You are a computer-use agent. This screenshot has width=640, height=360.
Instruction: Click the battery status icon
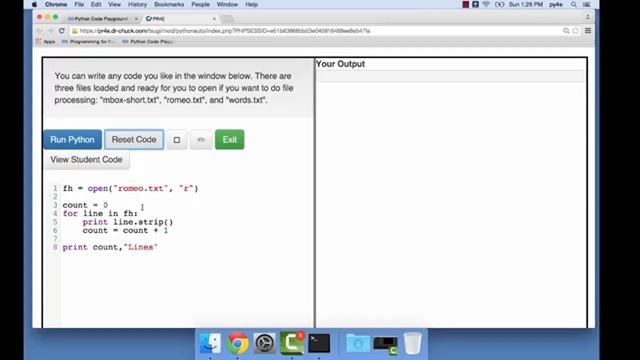(x=500, y=4)
